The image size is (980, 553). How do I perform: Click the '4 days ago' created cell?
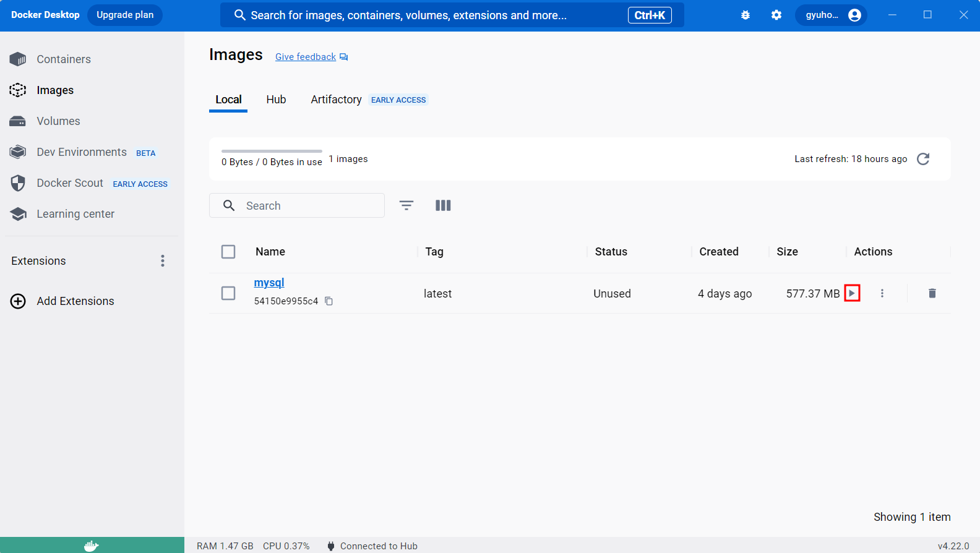coord(724,294)
